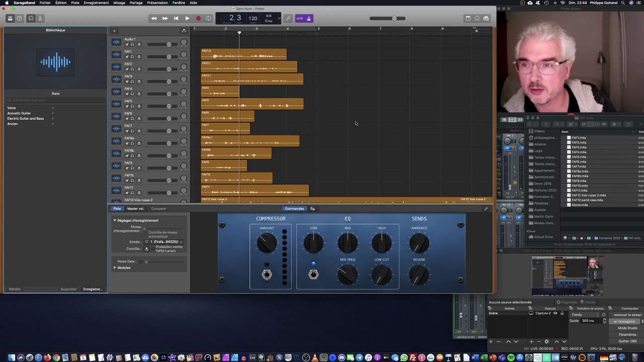Solo the FAF1 track with headphones
The width and height of the screenshot is (644, 362).
(x=132, y=57)
